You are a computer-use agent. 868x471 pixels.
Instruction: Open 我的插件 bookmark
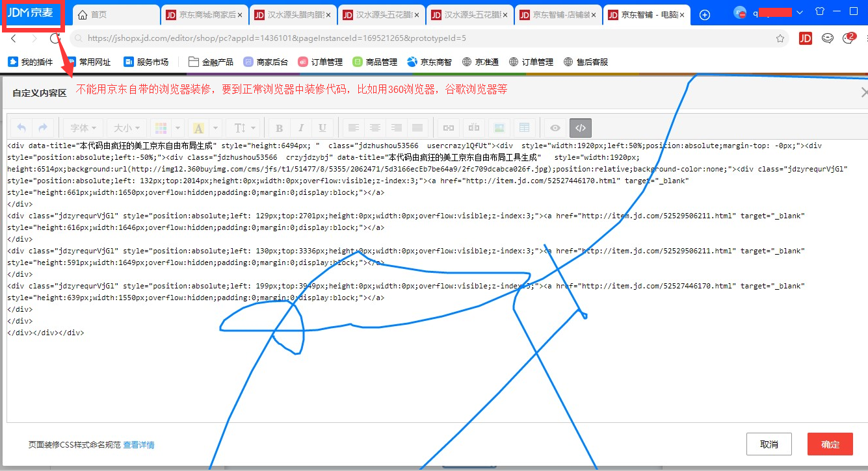[x=31, y=62]
